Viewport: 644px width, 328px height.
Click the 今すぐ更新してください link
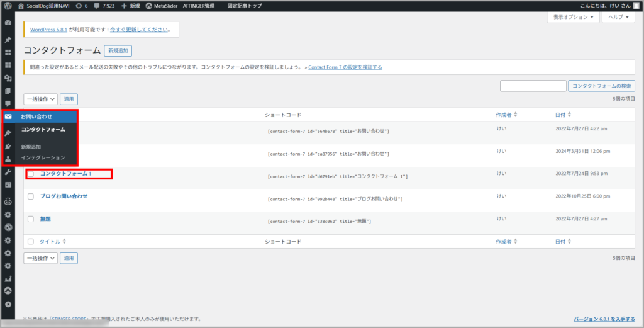[139, 30]
